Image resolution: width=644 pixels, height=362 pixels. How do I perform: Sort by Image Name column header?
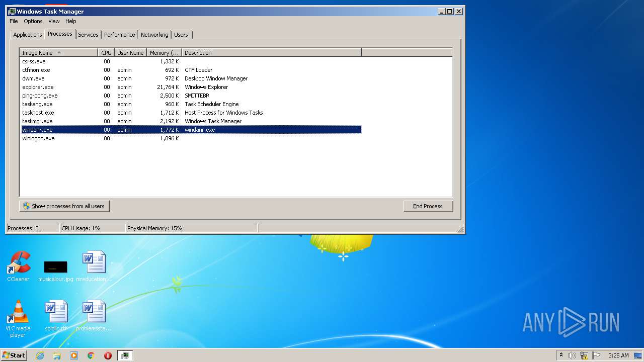[59, 53]
